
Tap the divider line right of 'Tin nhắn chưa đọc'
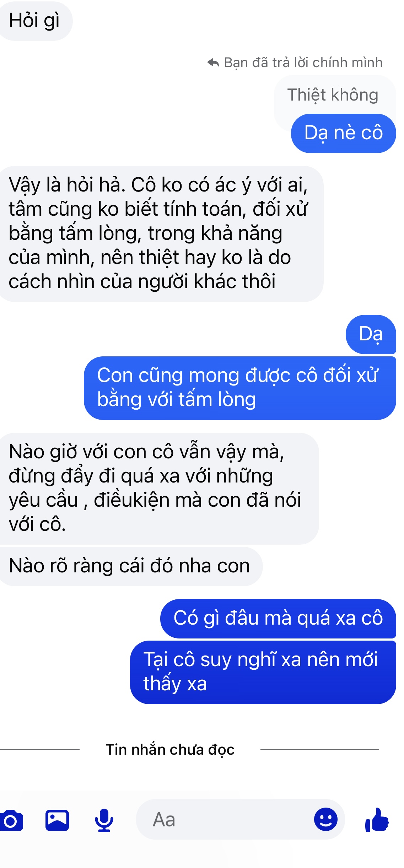[319, 749]
